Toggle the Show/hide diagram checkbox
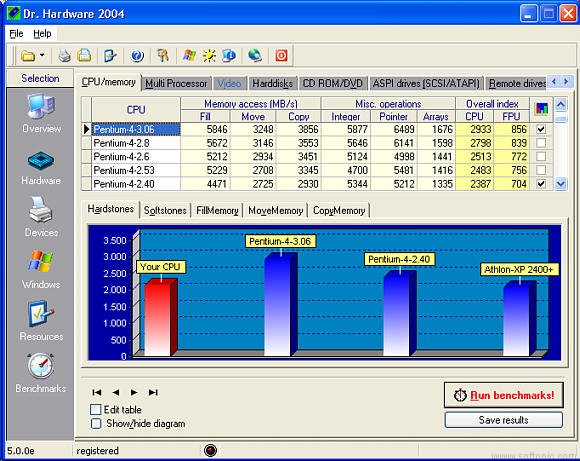This screenshot has height=461, width=580. tap(96, 423)
